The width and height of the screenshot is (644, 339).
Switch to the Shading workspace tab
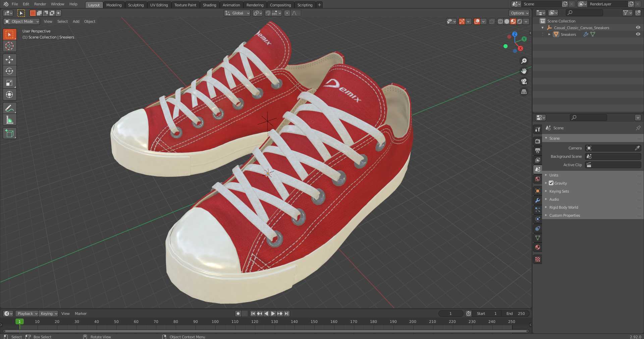210,5
